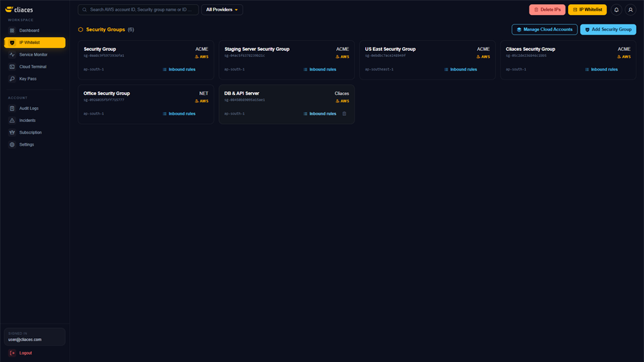Click the Logout door icon
The image size is (644, 362).
(x=12, y=353)
